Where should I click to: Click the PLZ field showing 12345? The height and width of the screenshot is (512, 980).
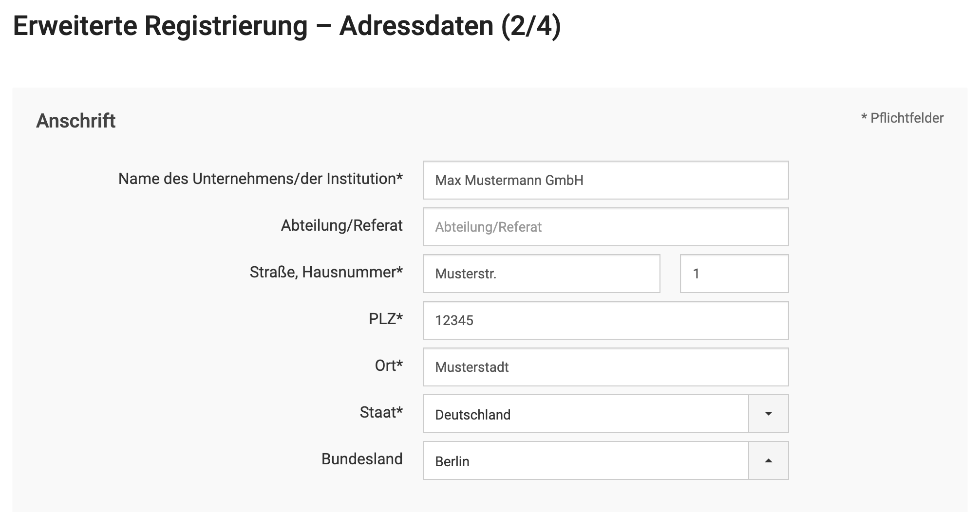point(605,320)
